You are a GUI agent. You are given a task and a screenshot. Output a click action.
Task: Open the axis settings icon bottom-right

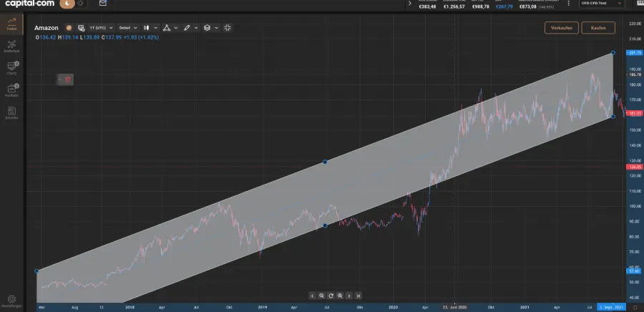coord(635,308)
